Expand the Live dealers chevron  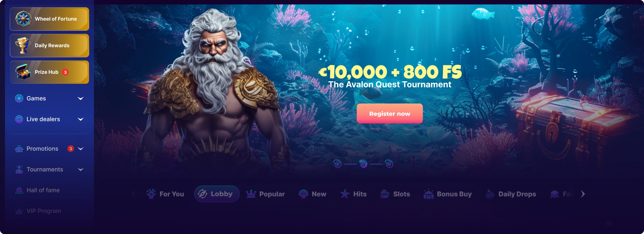81,119
